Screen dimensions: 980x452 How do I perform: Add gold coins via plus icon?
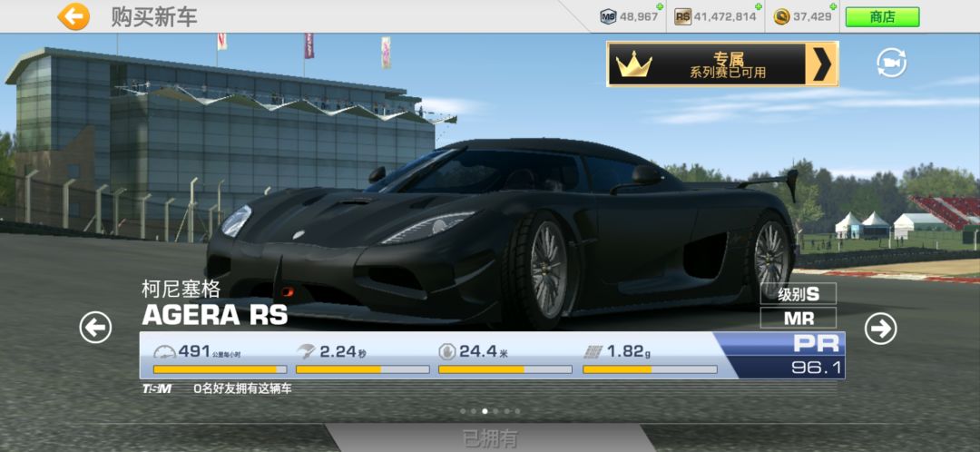click(835, 7)
